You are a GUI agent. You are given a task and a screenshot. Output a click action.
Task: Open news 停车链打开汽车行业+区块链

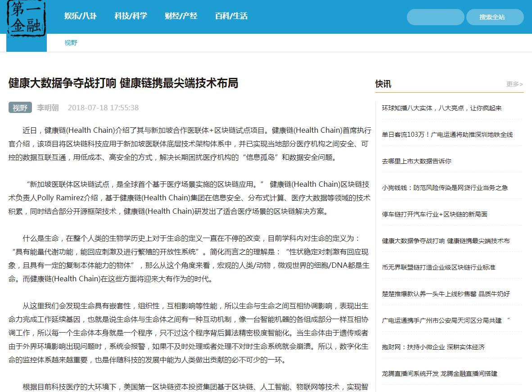pos(434,214)
